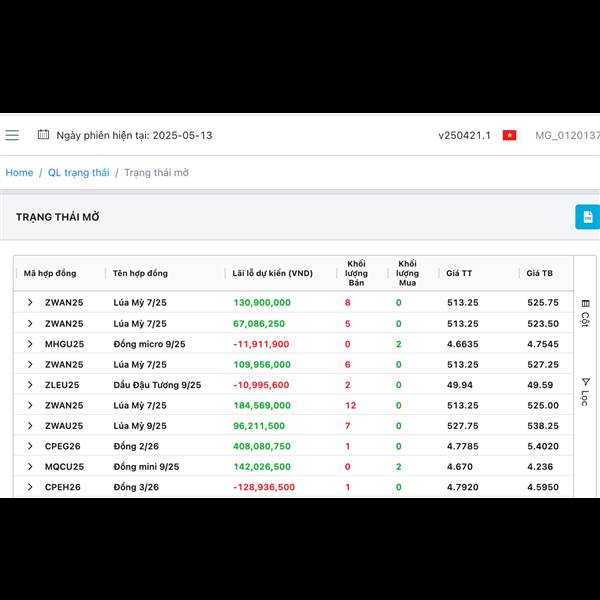Click the blue export file button

pos(588,217)
